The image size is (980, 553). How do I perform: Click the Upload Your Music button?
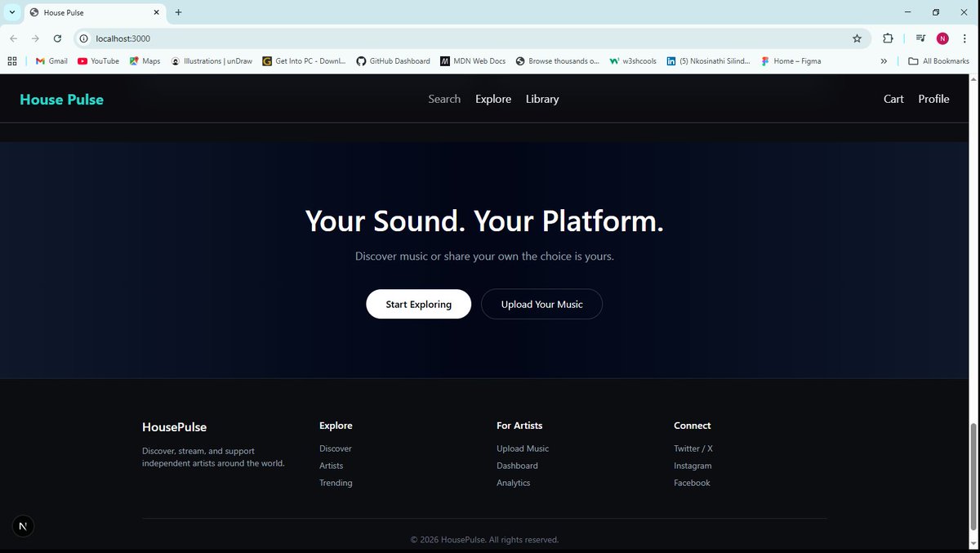(x=541, y=304)
